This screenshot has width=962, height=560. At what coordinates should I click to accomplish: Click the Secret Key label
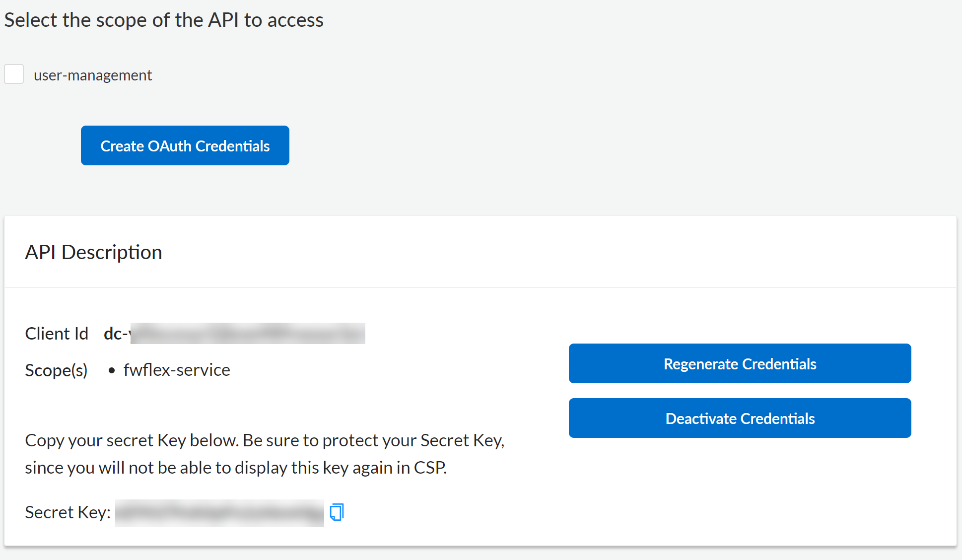click(68, 512)
